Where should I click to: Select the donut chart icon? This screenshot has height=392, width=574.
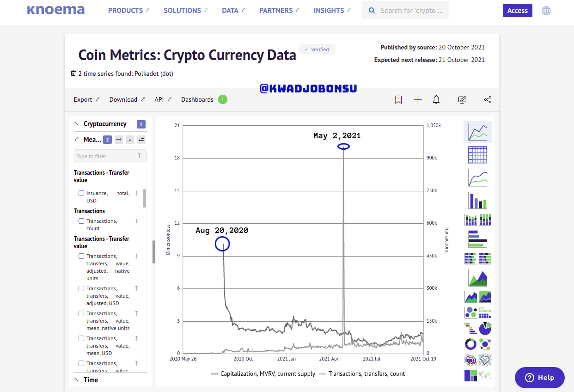point(470,344)
